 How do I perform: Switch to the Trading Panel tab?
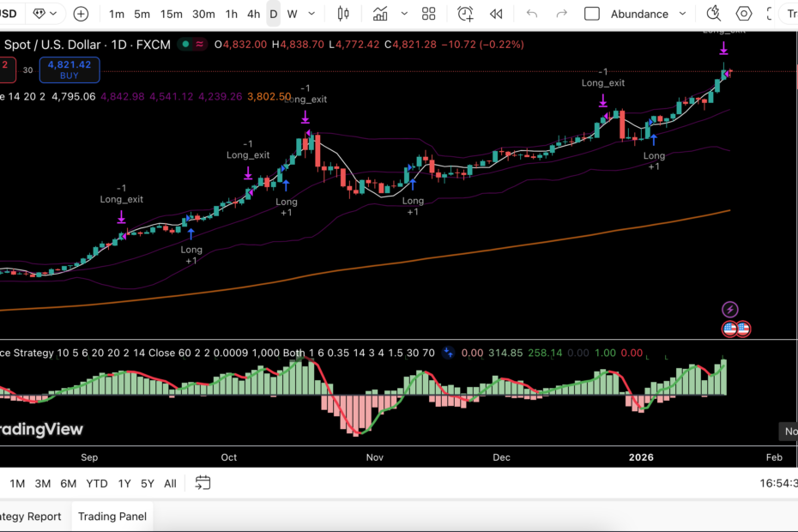point(112,516)
